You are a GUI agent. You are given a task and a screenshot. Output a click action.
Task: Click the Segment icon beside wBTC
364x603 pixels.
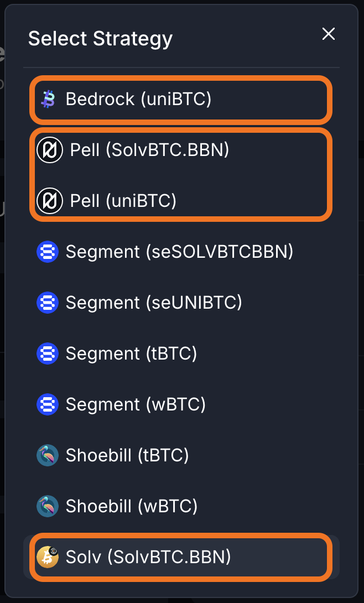tap(48, 404)
